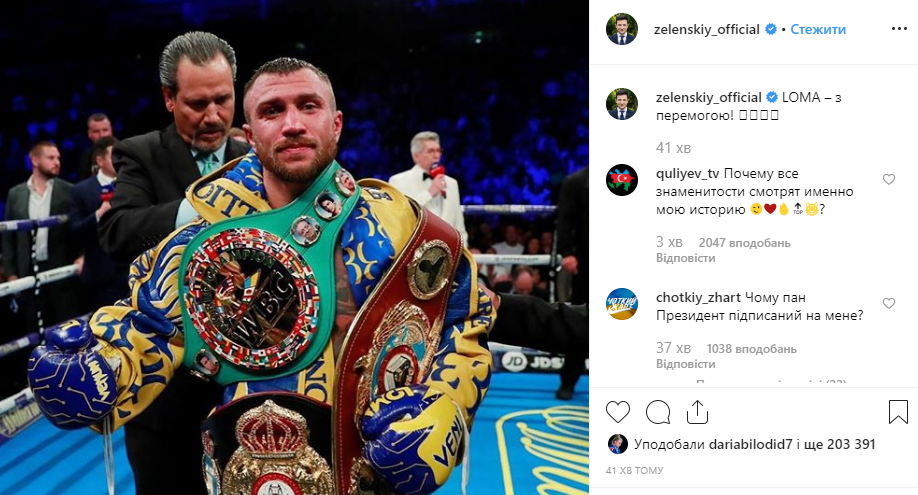Reply to the chotkiy_zhart comment via Відповісти

point(685,364)
